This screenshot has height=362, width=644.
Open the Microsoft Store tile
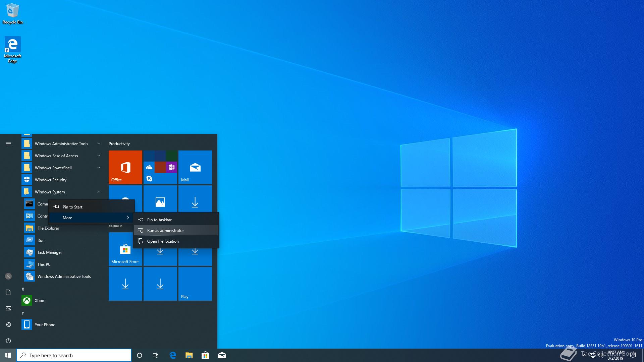point(125,249)
